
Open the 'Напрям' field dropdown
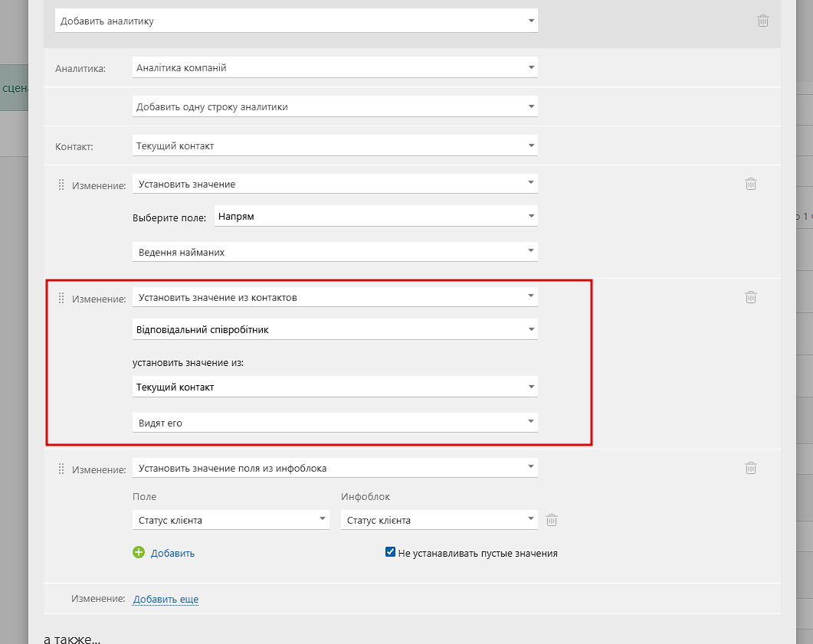[x=376, y=216]
